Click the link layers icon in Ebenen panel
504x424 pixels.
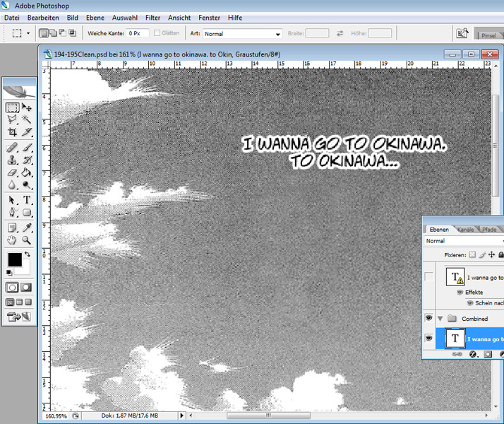tap(457, 354)
